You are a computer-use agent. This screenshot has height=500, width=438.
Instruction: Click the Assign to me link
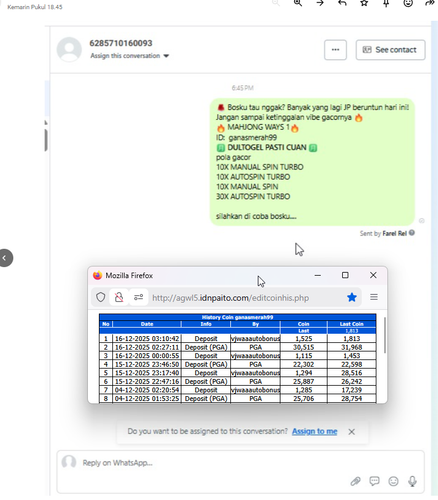tap(314, 431)
